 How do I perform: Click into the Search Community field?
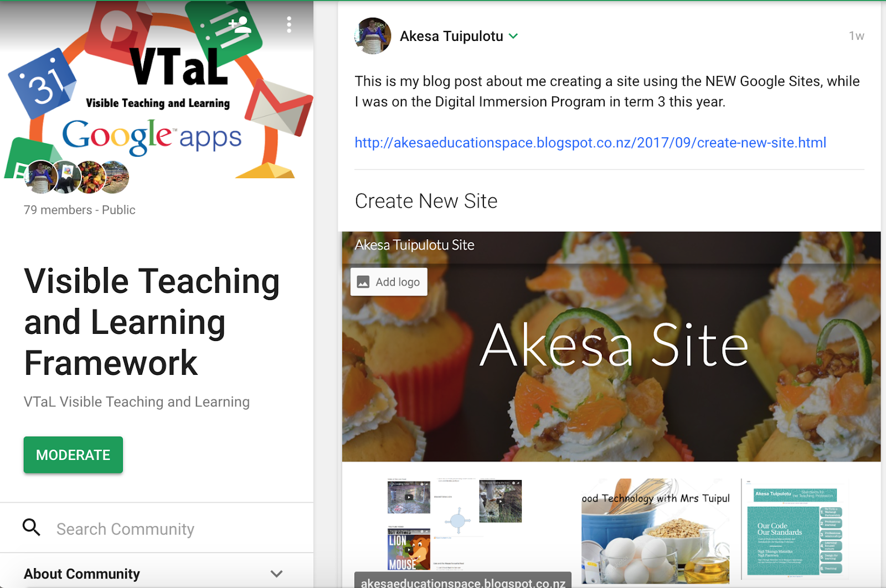tap(177, 529)
